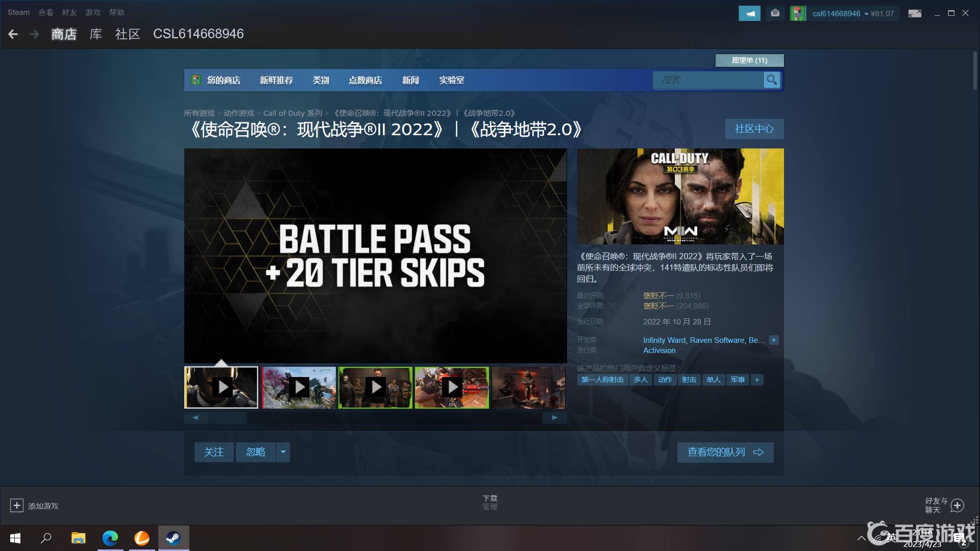Open 新鲜推荐 store menu
This screenshot has height=551, width=980.
pos(276,80)
